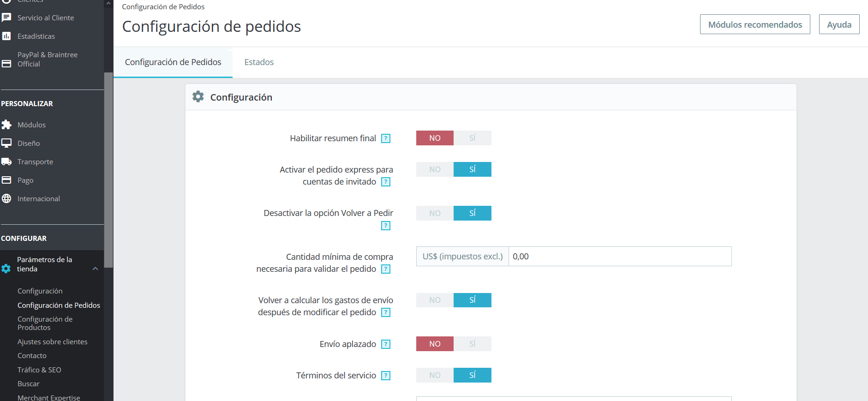The image size is (868, 401).
Task: Collapse Parámetros de la tienda menu
Action: (96, 269)
